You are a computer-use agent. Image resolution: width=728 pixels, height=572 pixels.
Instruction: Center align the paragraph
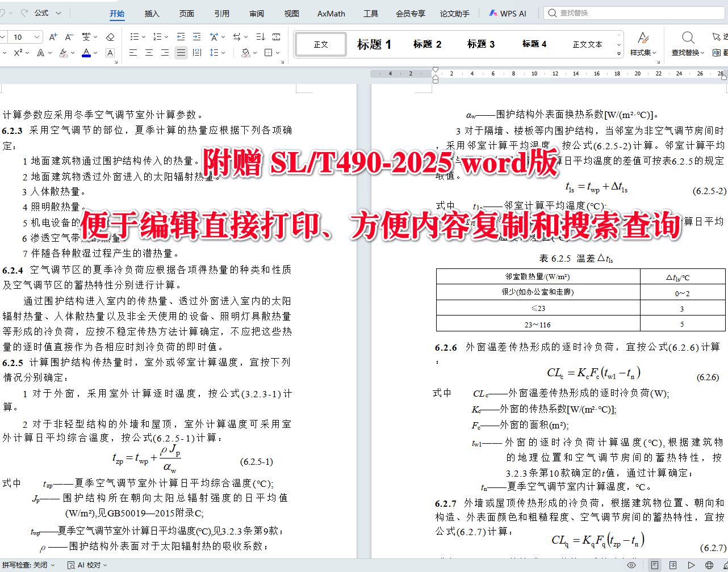(149, 53)
